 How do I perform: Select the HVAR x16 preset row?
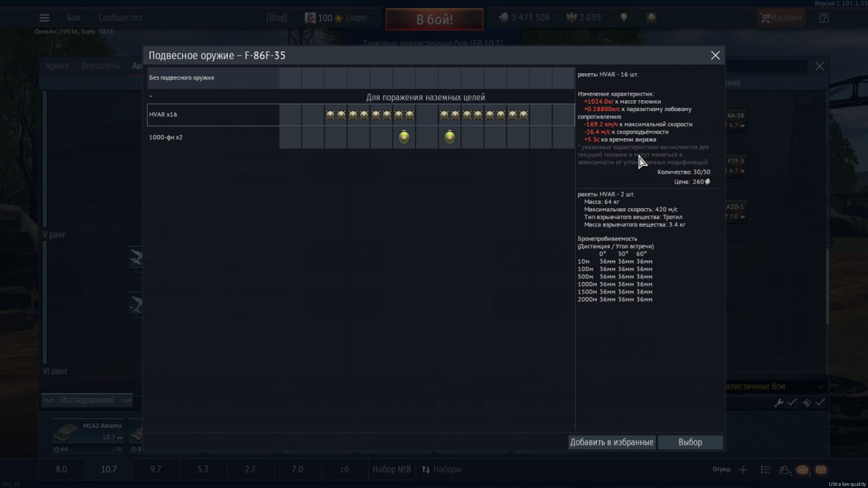(x=361, y=115)
